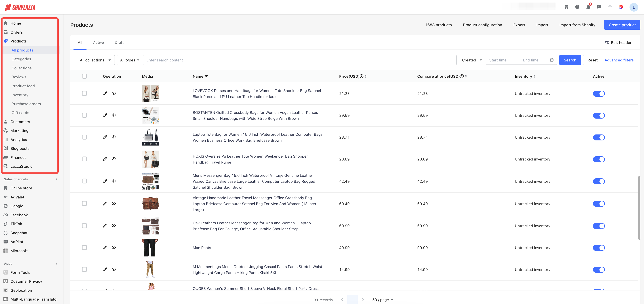Sort by Inventory column arrows
644x304 pixels.
[534, 76]
